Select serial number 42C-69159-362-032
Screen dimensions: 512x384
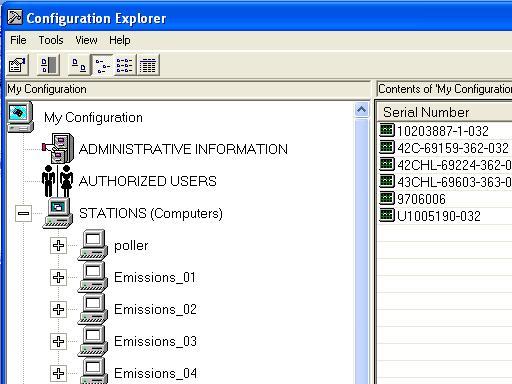tap(453, 148)
